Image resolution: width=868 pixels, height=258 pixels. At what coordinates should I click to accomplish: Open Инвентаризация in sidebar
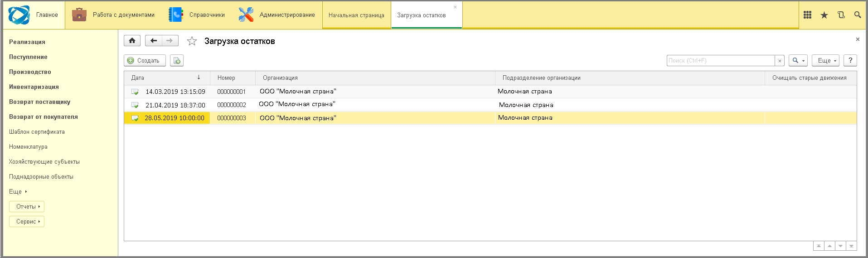(x=34, y=87)
